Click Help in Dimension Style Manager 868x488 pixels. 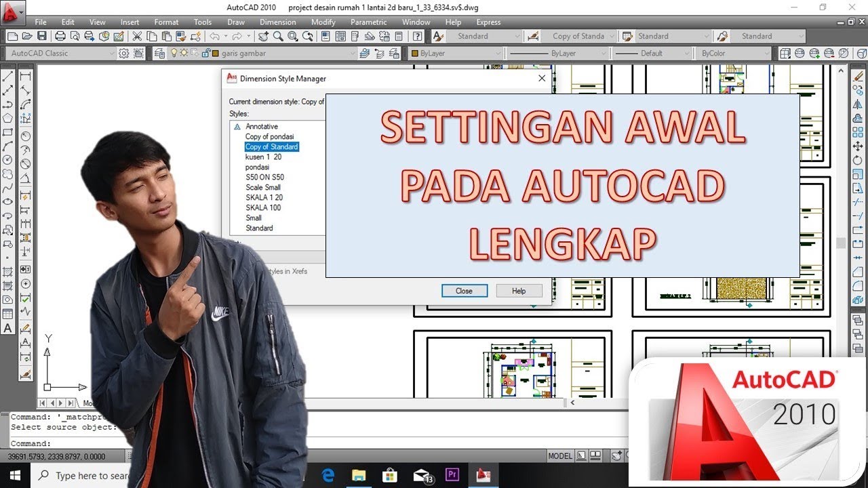tap(519, 291)
